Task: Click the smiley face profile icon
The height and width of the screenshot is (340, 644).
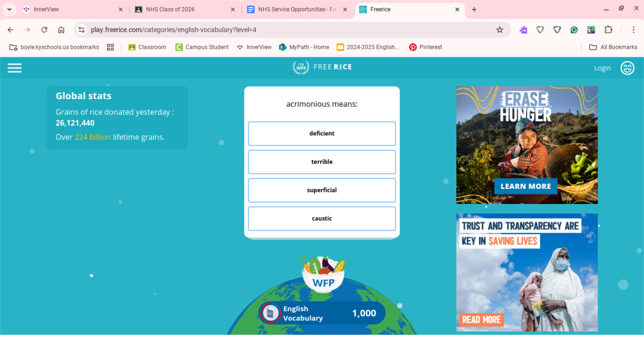Action: [x=627, y=68]
